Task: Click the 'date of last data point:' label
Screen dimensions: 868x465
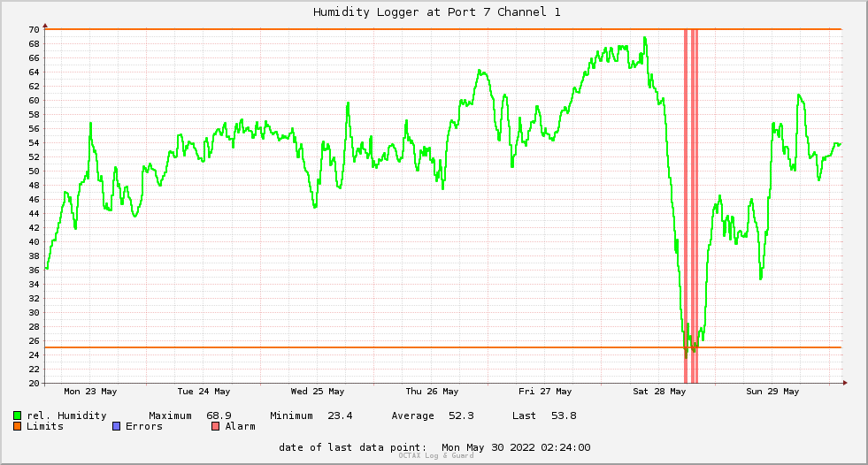Action: [x=353, y=447]
